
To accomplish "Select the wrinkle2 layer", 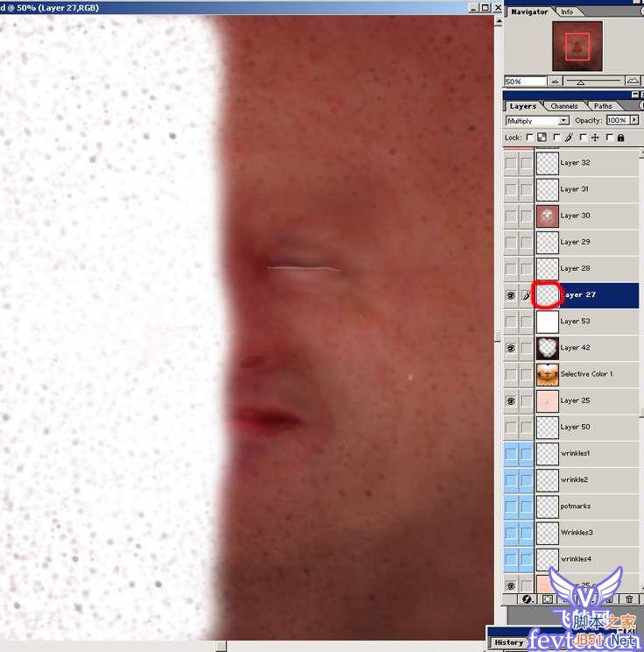I will pyautogui.click(x=587, y=480).
